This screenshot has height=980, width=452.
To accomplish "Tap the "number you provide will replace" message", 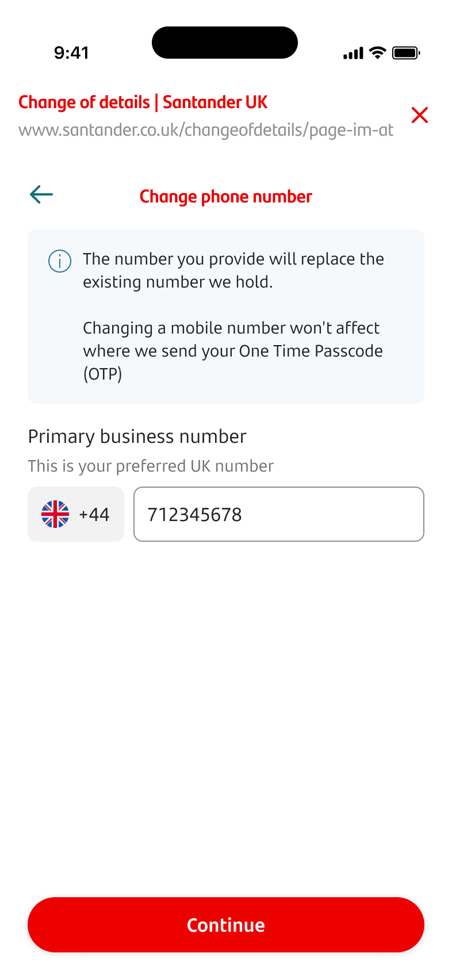I will (x=233, y=259).
